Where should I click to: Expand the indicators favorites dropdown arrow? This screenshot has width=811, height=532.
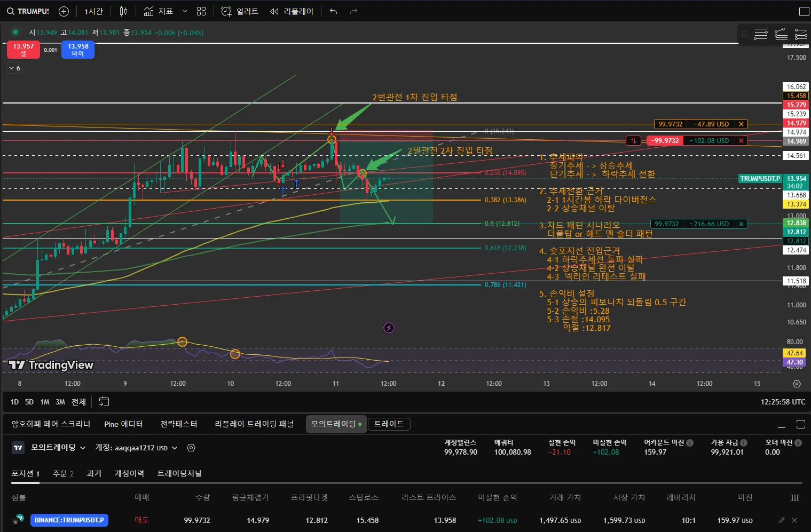point(185,11)
